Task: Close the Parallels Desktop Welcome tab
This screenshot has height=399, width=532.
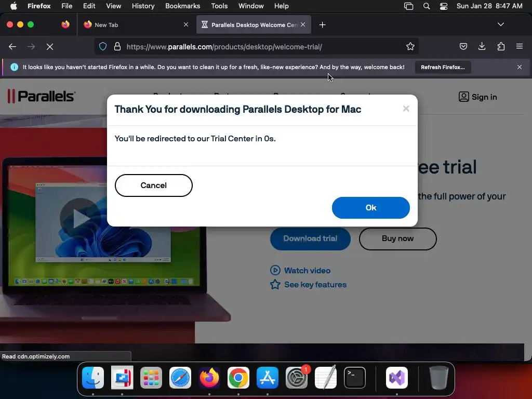Action: (303, 24)
